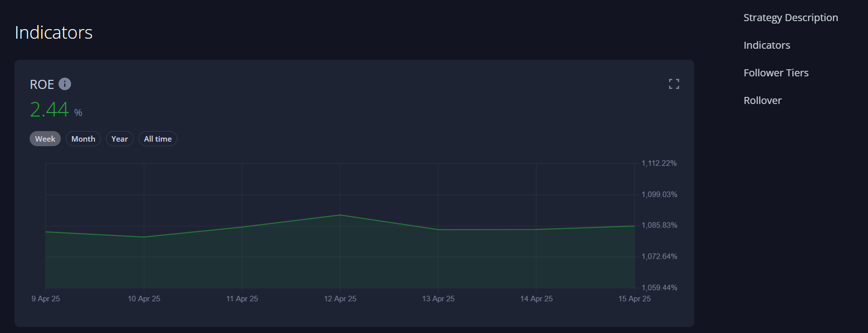This screenshot has height=333, width=868.
Task: Click the green 2.44 ROE value
Action: coord(49,109)
